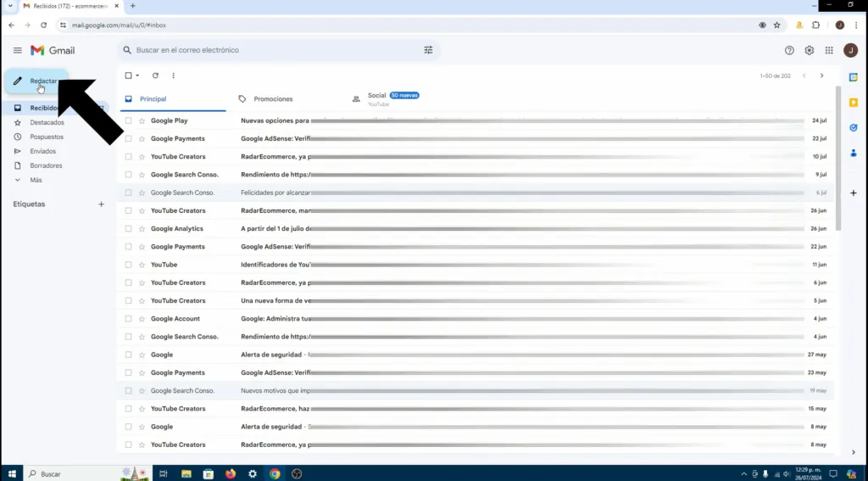
Task: Open the Pospuestos folder
Action: tap(47, 137)
